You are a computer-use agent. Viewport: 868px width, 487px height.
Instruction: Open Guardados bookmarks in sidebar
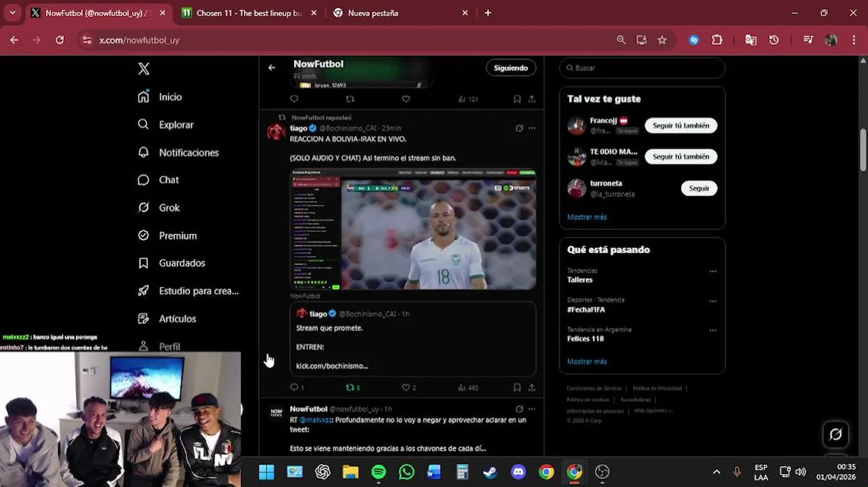(171, 263)
